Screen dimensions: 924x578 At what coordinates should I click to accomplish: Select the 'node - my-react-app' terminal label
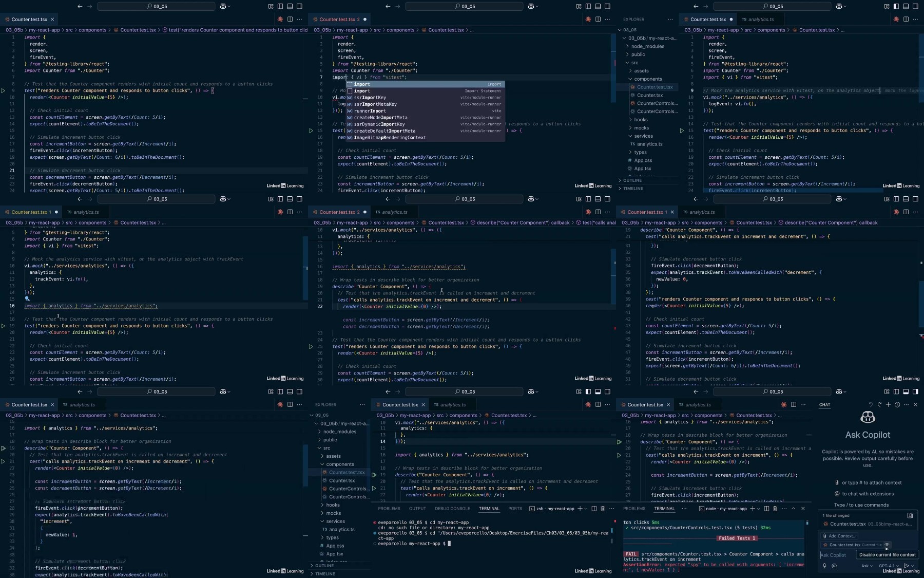[723, 509]
